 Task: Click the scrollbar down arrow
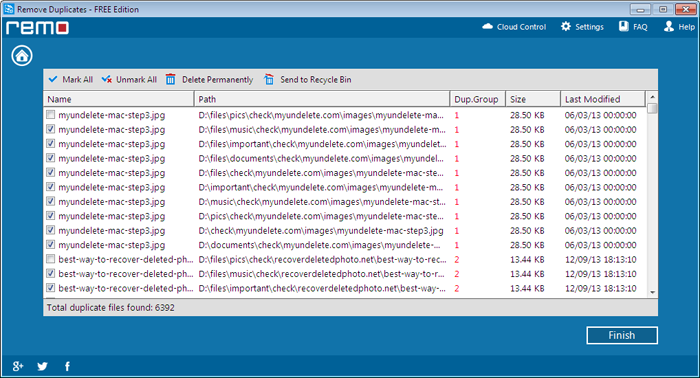pos(652,292)
